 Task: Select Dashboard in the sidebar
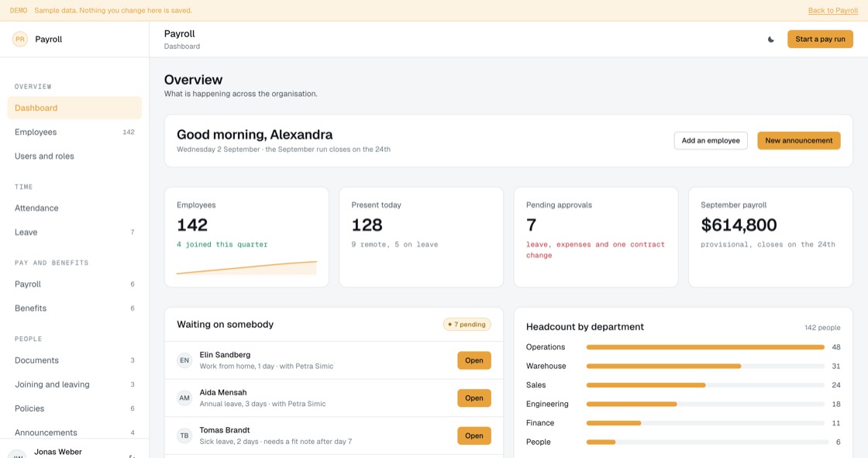[74, 108]
